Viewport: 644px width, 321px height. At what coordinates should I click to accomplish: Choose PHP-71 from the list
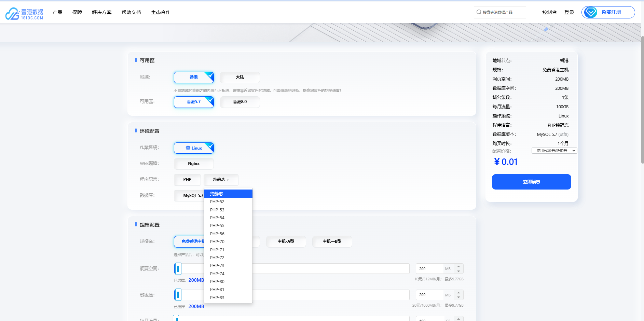[228, 250]
